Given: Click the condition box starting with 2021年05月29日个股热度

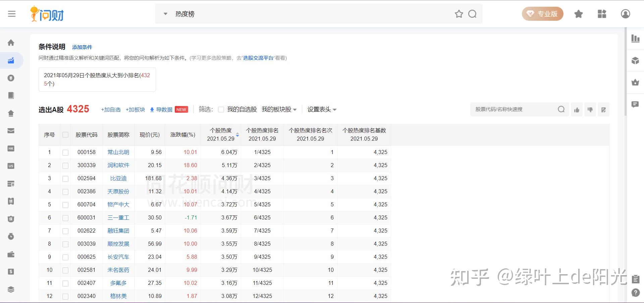Looking at the screenshot, I should click(x=97, y=80).
